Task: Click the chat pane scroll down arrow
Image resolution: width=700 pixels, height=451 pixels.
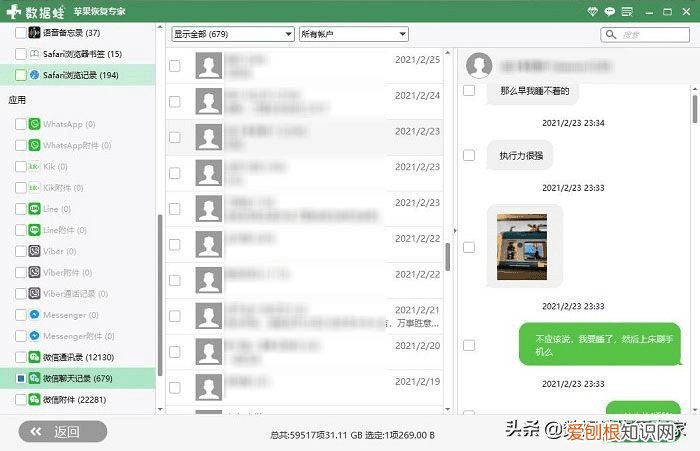Action: [x=695, y=409]
